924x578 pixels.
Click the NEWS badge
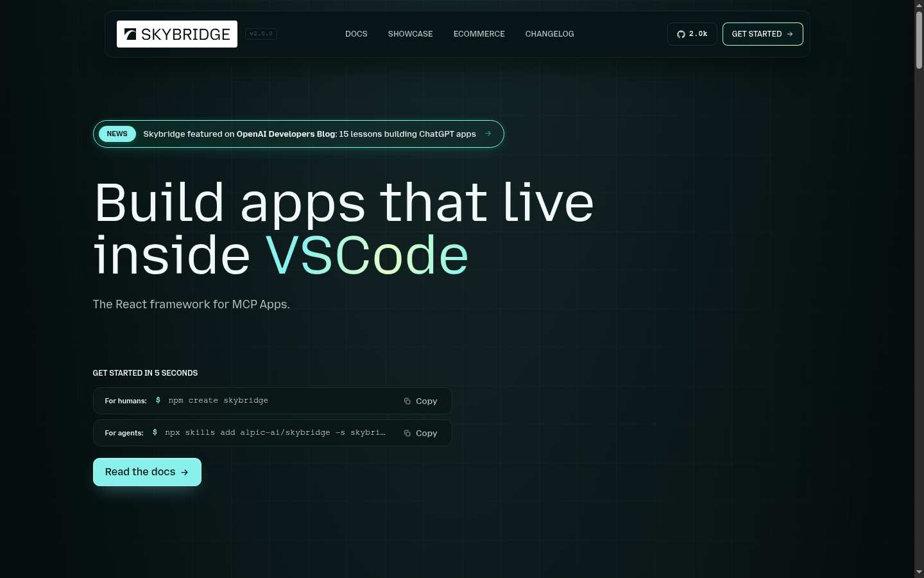click(117, 134)
